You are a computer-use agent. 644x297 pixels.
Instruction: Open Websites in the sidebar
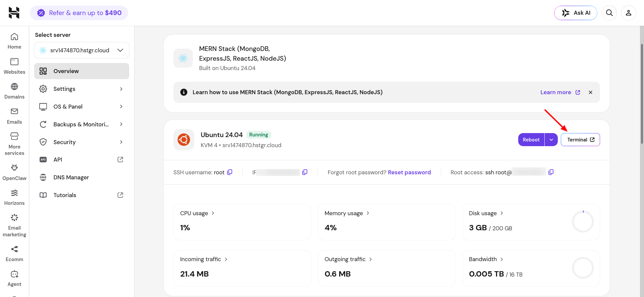pos(14,66)
